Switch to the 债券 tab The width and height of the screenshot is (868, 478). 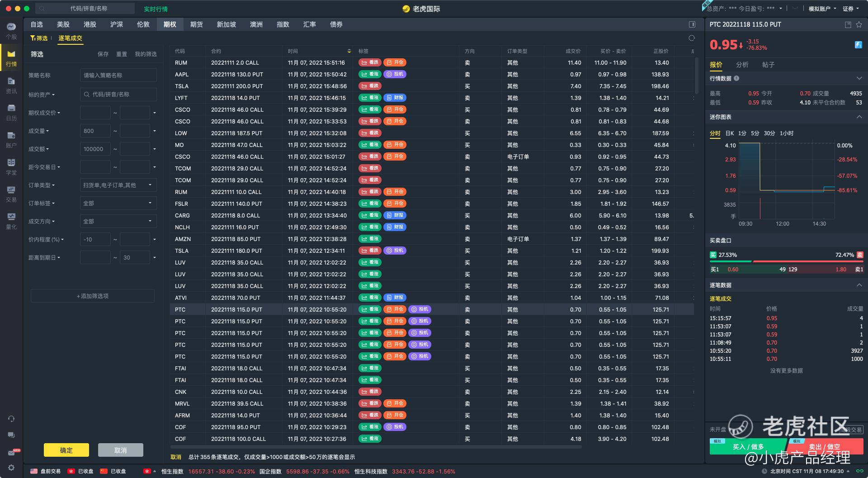coord(336,24)
